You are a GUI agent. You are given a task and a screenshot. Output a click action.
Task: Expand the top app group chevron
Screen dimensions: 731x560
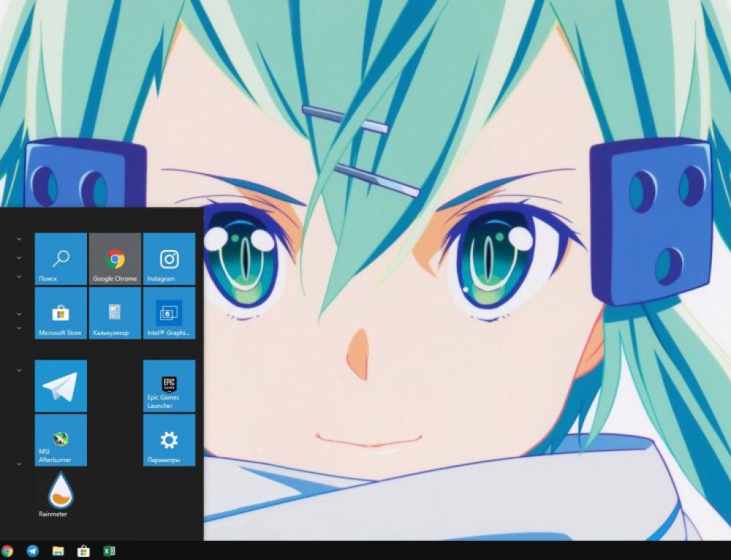(x=19, y=238)
